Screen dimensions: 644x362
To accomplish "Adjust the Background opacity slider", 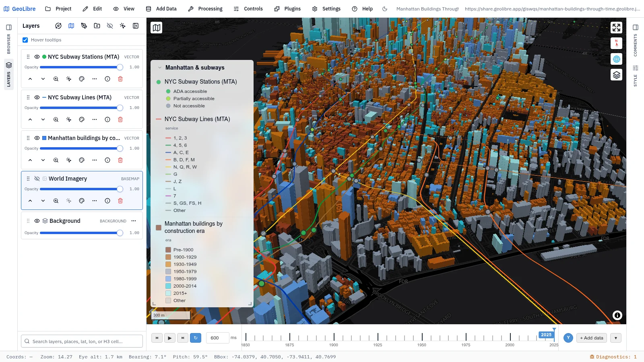I will point(82,233).
